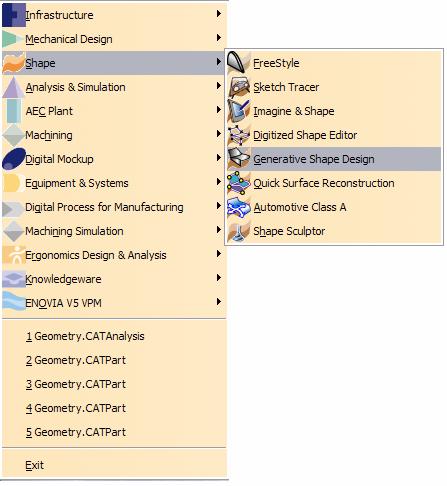
Task: Click the Sketch Tracer icon
Action: pyautogui.click(x=238, y=87)
